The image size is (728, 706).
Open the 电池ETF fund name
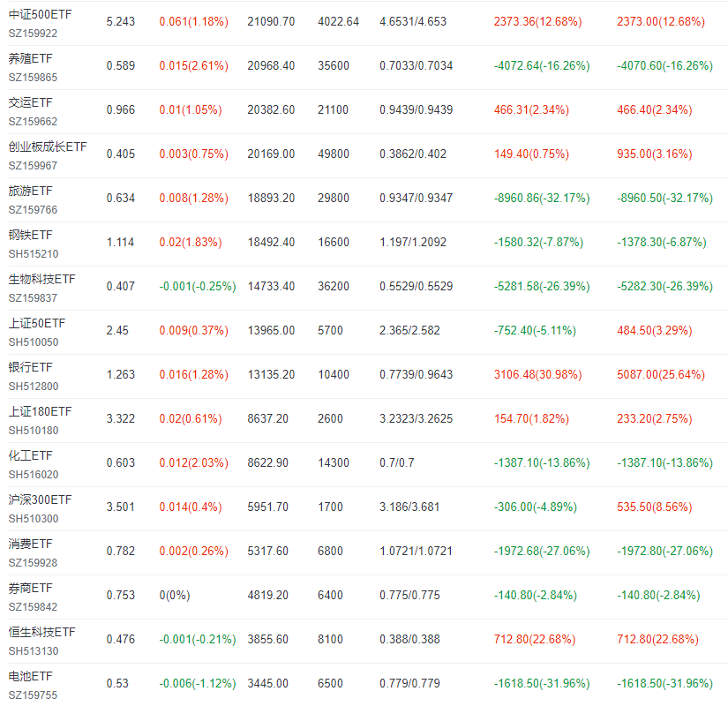[x=31, y=676]
